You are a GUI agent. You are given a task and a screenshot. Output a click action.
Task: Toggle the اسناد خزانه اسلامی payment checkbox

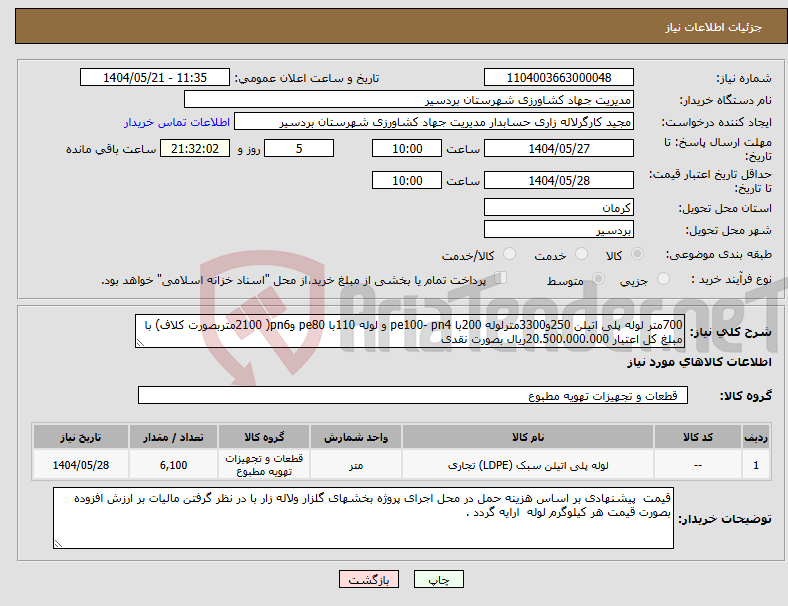[x=501, y=278]
